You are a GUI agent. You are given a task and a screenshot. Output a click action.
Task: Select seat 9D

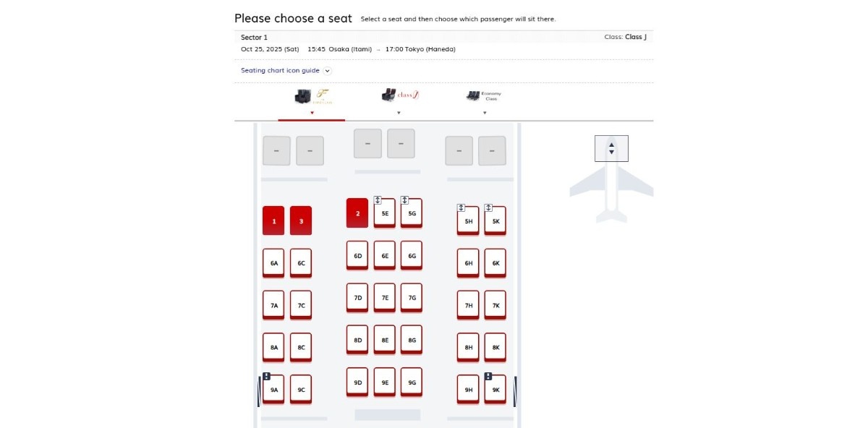(x=357, y=381)
